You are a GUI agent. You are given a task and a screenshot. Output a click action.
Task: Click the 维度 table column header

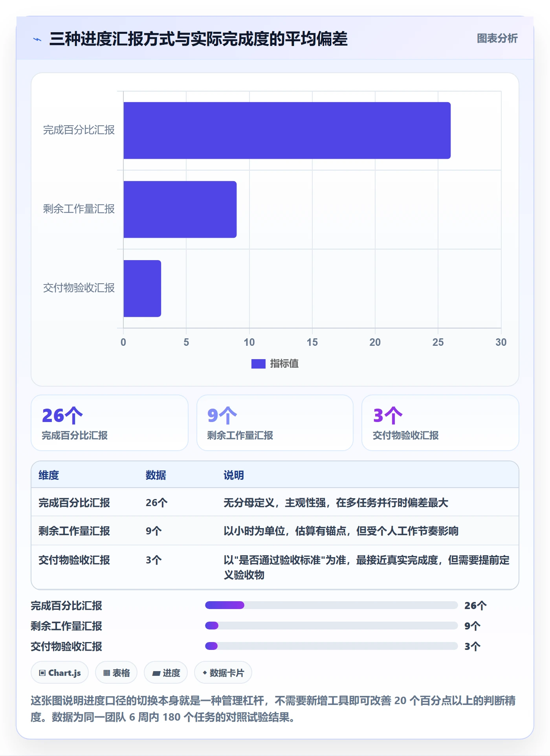pyautogui.click(x=49, y=475)
